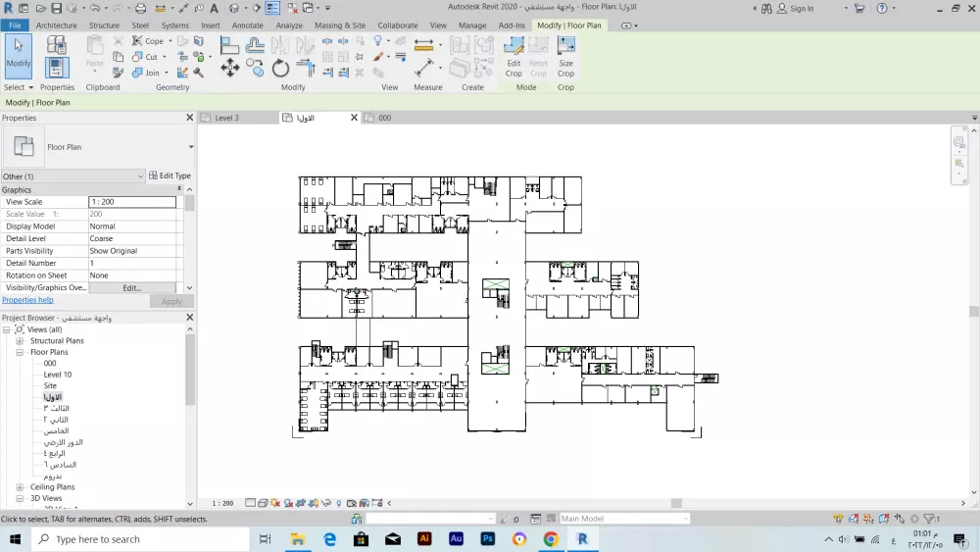Click the drawing area horizontal scrollbar thumb
Screen dimensions: 980x552
pos(676,503)
